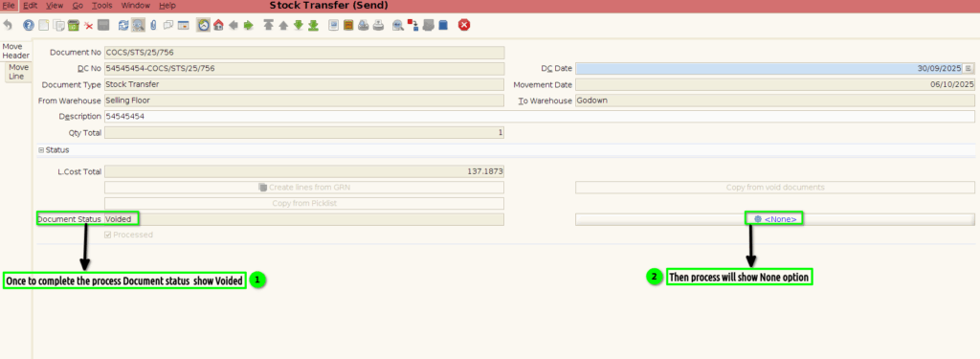Open archived documents with the brown cabinet icon
Image resolution: width=980 pixels, height=359 pixels.
[348, 26]
